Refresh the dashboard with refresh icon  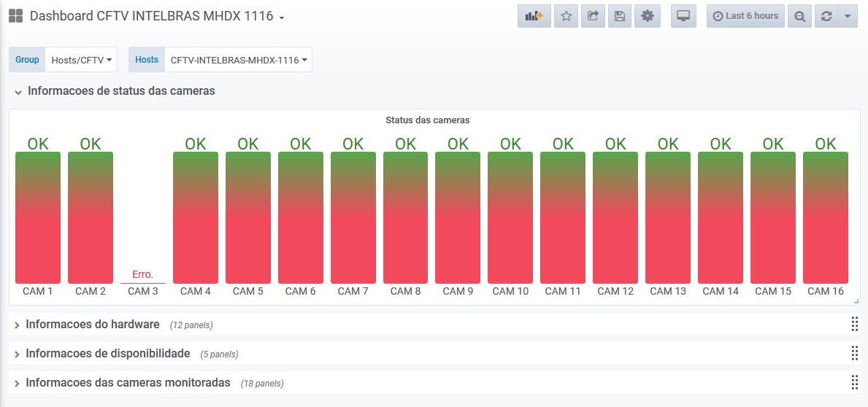826,16
